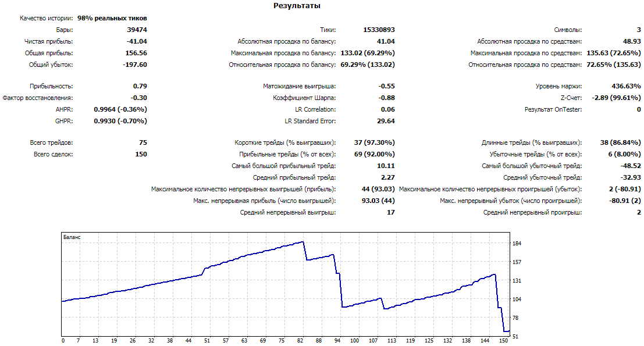Click Максимальная просадка по балансу value

[x=368, y=53]
